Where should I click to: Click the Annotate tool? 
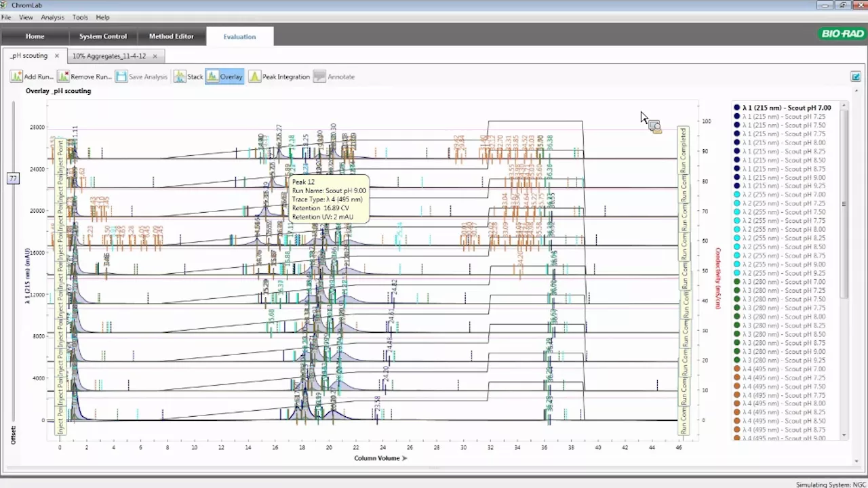coord(334,77)
